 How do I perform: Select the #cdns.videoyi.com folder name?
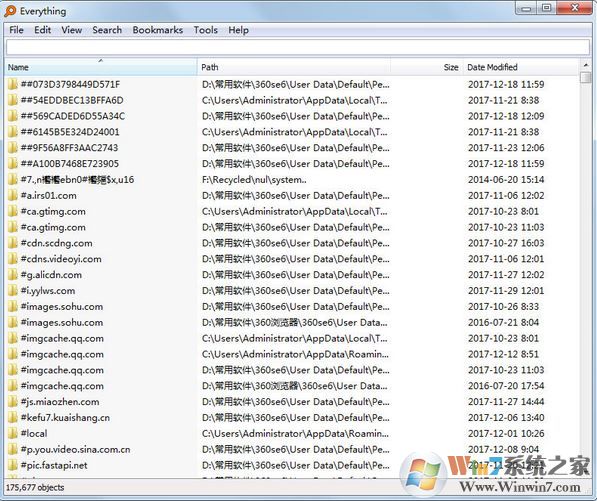(61, 259)
